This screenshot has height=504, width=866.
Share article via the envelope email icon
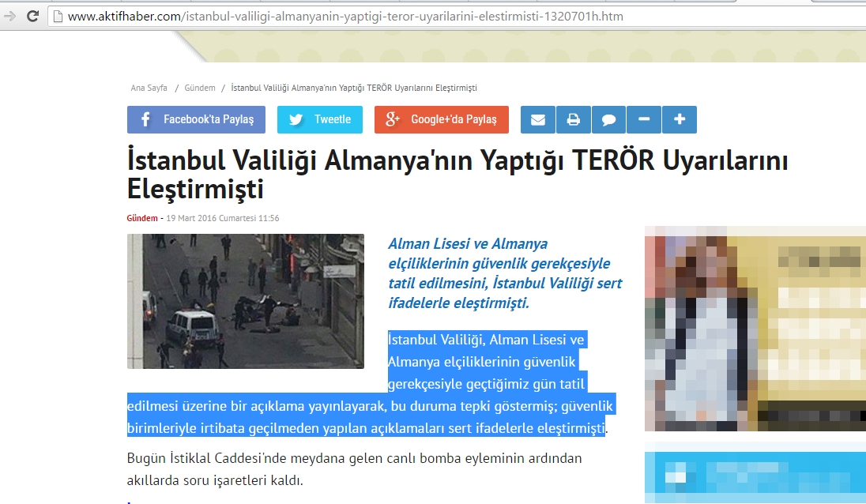537,120
